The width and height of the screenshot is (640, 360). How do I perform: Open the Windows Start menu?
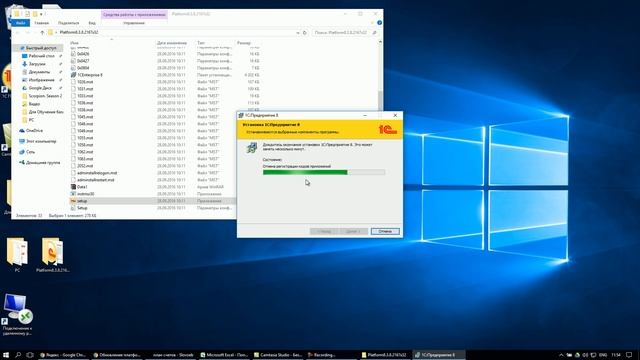tap(6, 355)
